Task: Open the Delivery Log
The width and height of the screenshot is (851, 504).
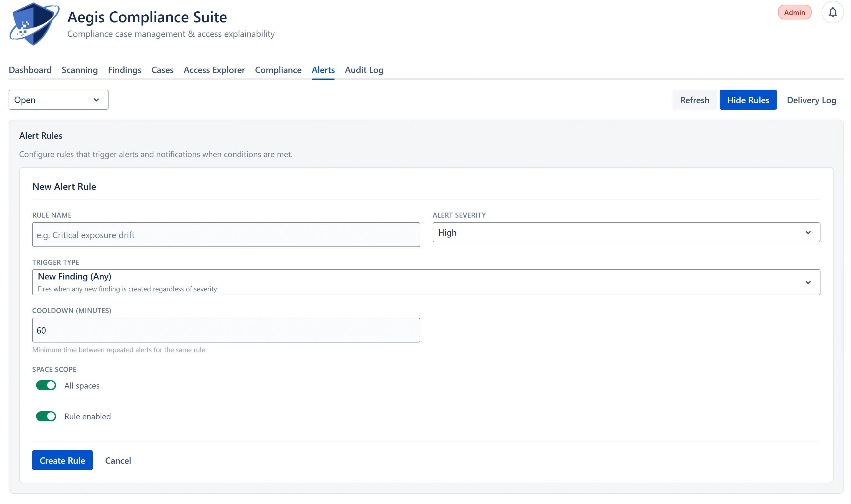Action: click(x=811, y=100)
